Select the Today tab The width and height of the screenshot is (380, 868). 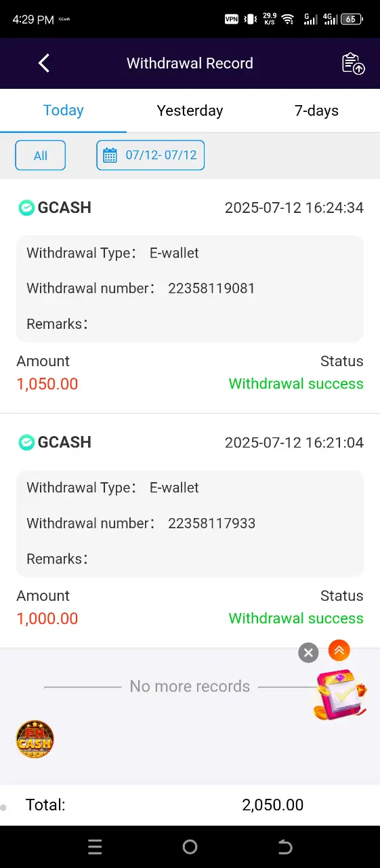coord(63,111)
